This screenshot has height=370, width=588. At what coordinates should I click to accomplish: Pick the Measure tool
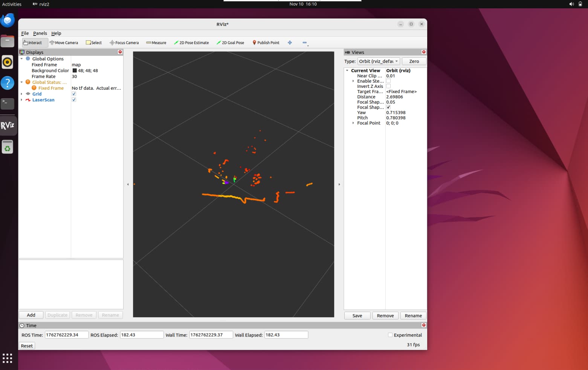tap(156, 43)
